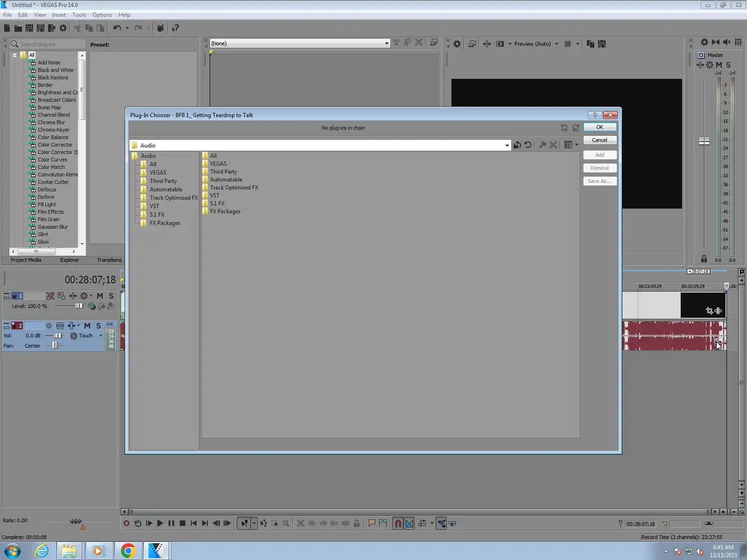This screenshot has width=747, height=560.
Task: Click the Save project icon
Action: pos(29,28)
